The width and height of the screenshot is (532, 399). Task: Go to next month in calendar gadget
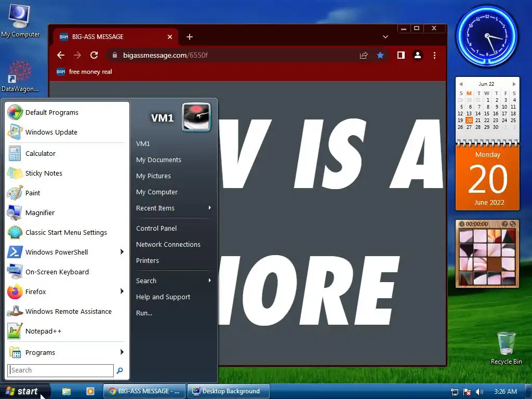(514, 84)
